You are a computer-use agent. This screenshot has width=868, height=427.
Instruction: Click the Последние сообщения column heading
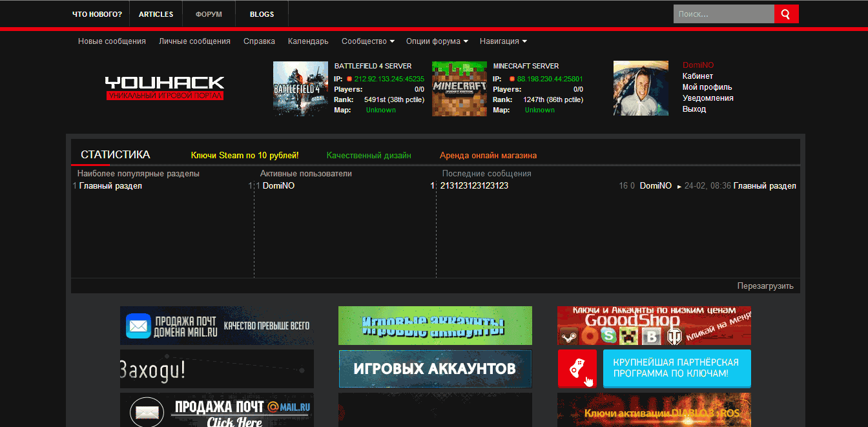[487, 174]
